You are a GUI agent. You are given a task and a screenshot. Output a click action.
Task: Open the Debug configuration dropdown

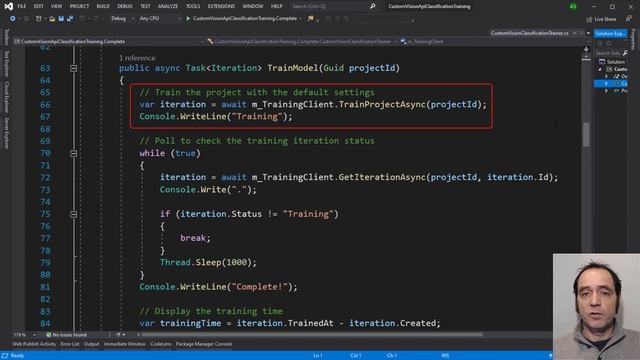(122, 18)
